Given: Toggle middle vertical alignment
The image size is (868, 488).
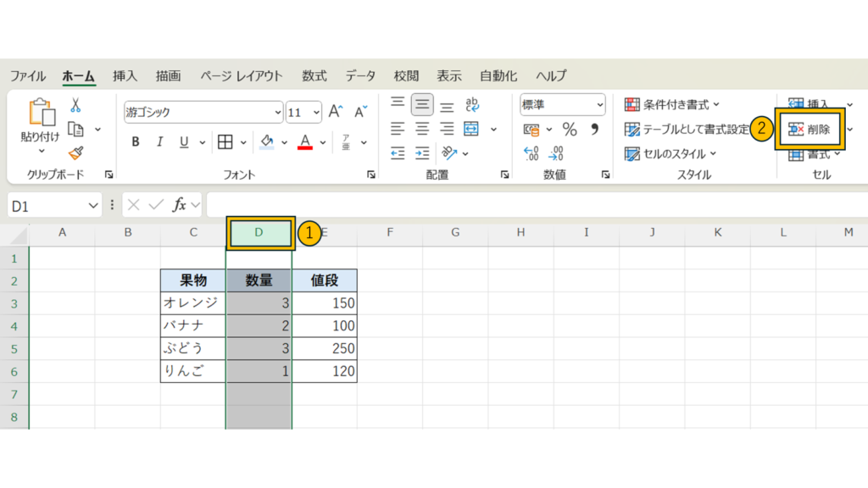Looking at the screenshot, I should (x=422, y=105).
